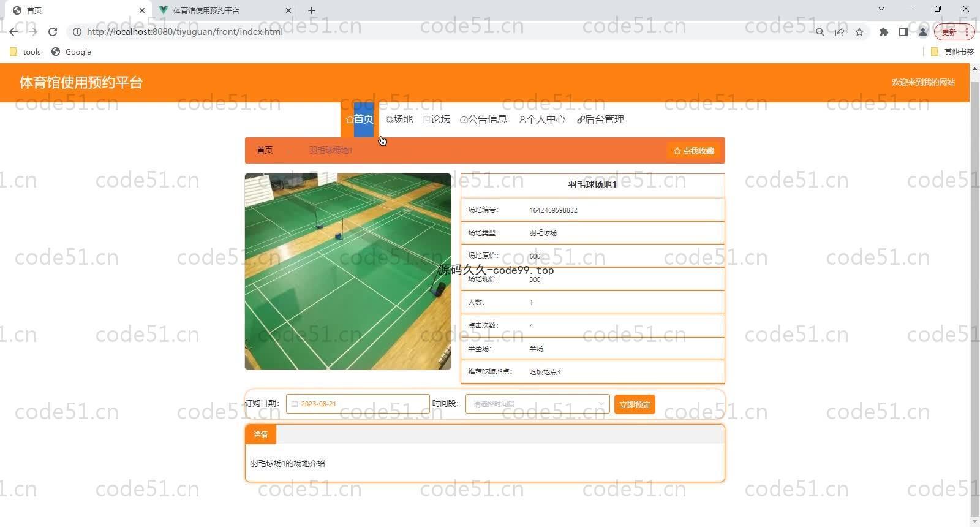Click the badminton court photo
980x527 pixels.
point(348,271)
